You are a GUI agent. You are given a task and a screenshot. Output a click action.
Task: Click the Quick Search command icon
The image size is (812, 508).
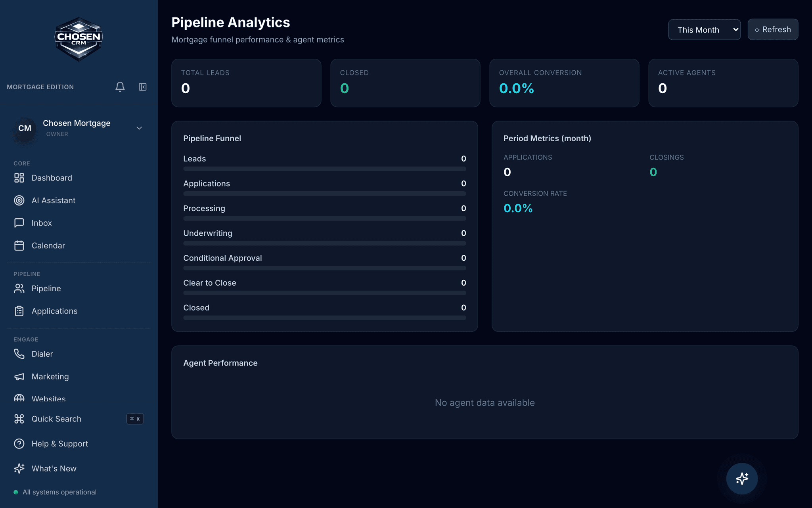[19, 419]
